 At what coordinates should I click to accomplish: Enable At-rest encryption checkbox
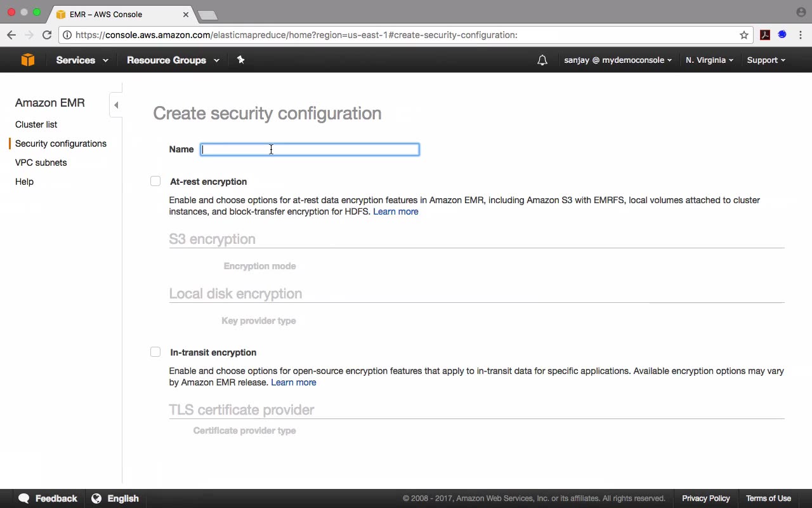[x=155, y=182]
